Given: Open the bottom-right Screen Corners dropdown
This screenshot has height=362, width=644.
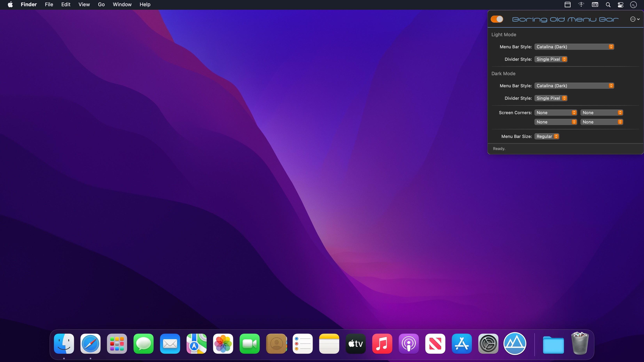Looking at the screenshot, I should pyautogui.click(x=601, y=122).
